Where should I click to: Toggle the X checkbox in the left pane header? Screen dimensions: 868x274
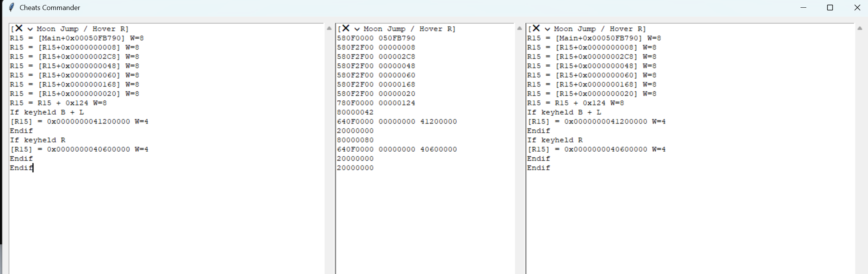[x=19, y=28]
